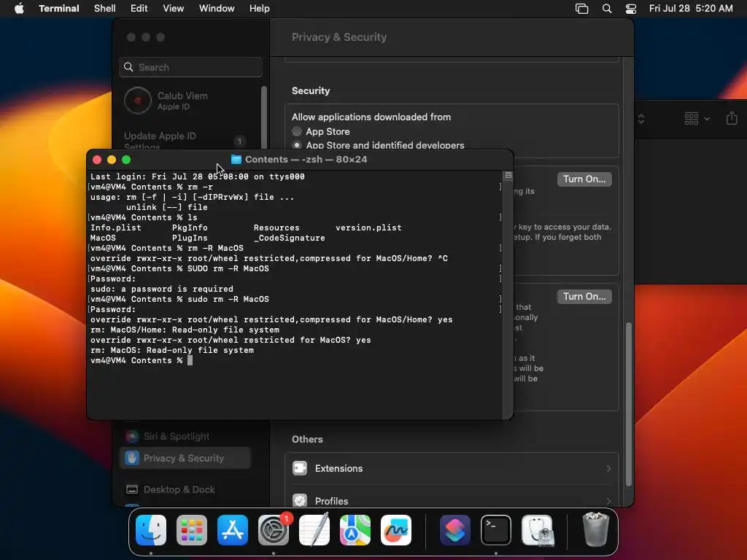Click Terminal window title text
747x560 pixels.
306,160
